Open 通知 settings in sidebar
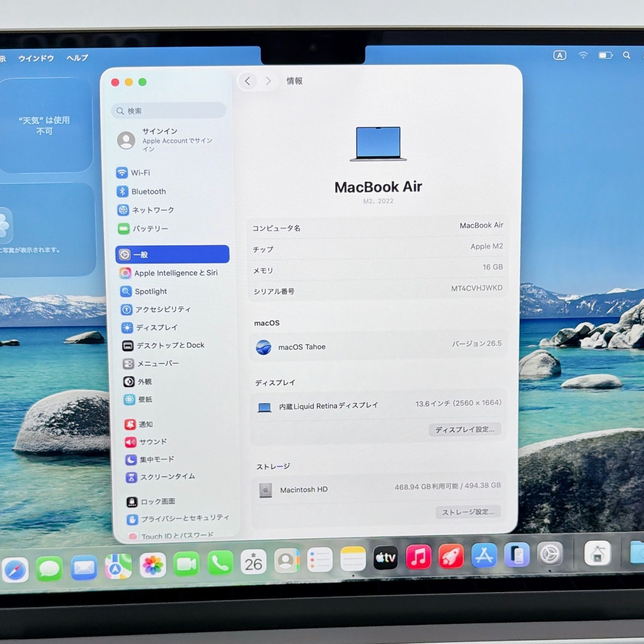 tap(139, 424)
